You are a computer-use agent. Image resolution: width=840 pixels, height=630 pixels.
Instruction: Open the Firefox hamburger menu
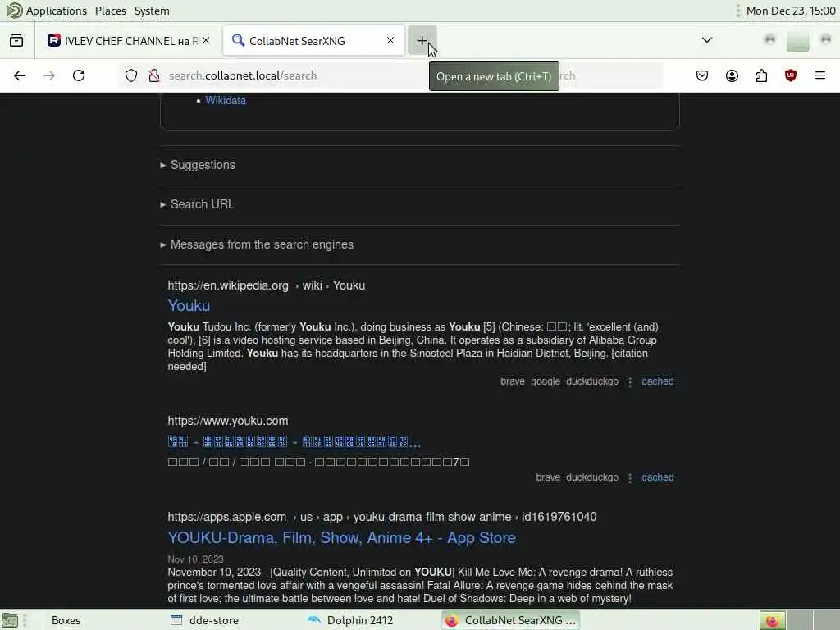click(820, 75)
